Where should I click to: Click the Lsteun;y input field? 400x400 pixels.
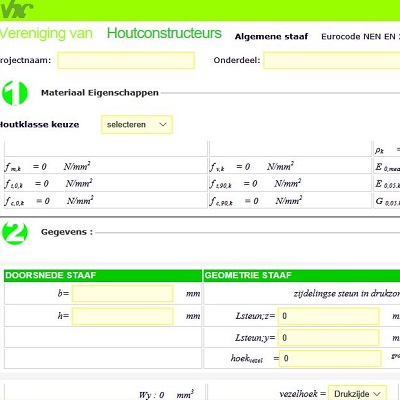[328, 338]
